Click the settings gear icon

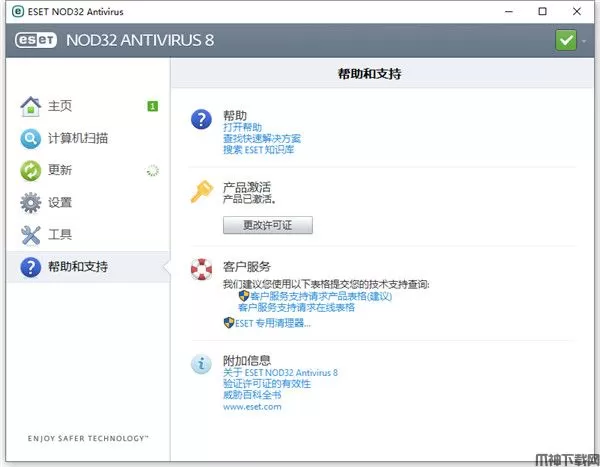(31, 202)
